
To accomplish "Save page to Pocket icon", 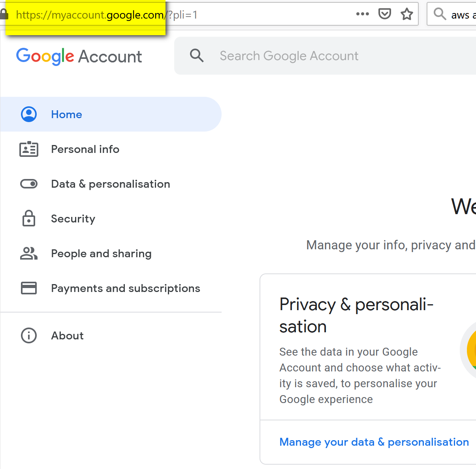I will (x=384, y=14).
